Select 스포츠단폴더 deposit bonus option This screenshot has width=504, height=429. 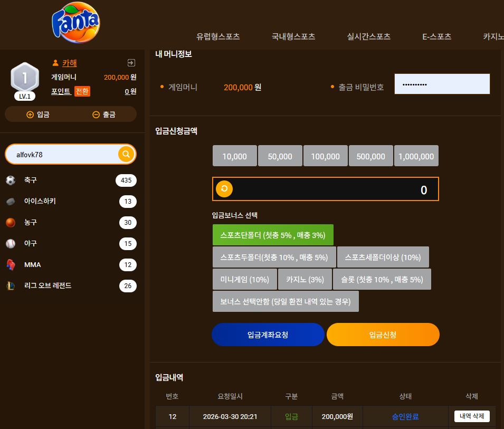(273, 235)
